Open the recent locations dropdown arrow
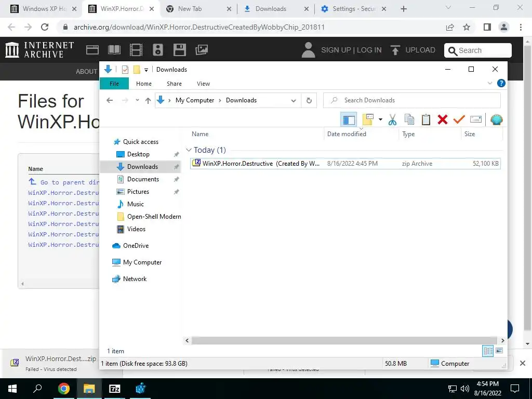Screen dimensions: 532x399 (x=137, y=100)
